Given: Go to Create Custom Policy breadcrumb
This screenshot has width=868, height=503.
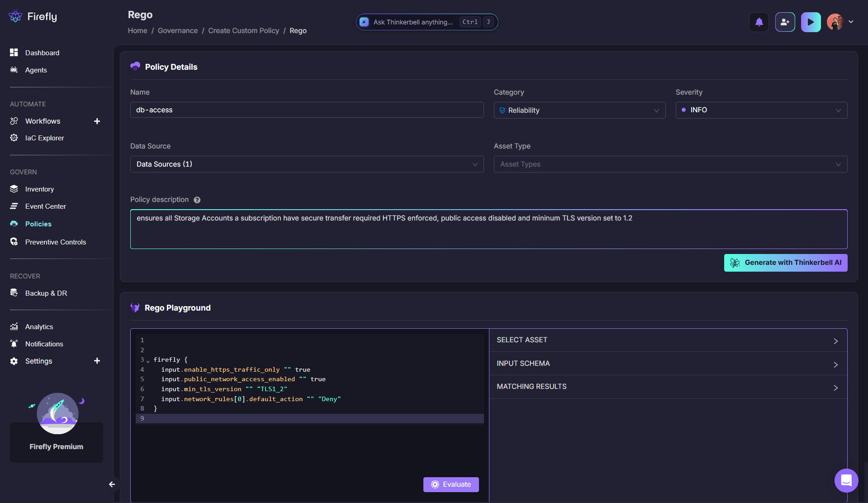Looking at the screenshot, I should 244,31.
